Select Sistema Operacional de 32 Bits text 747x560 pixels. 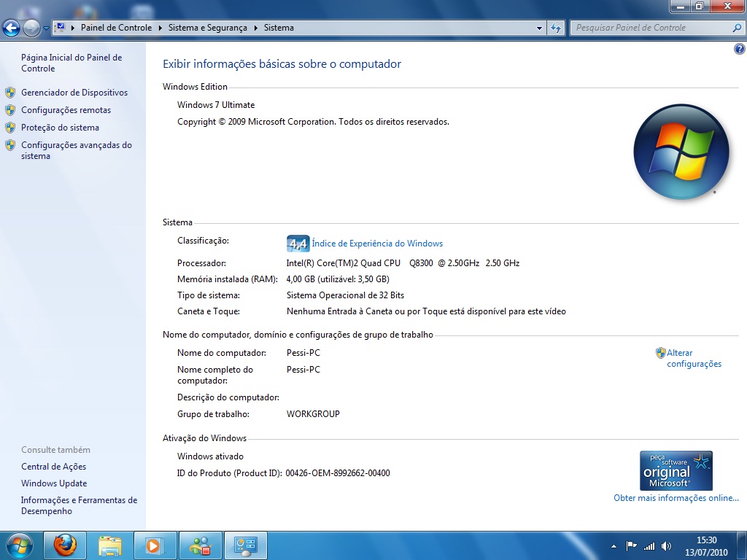345,295
